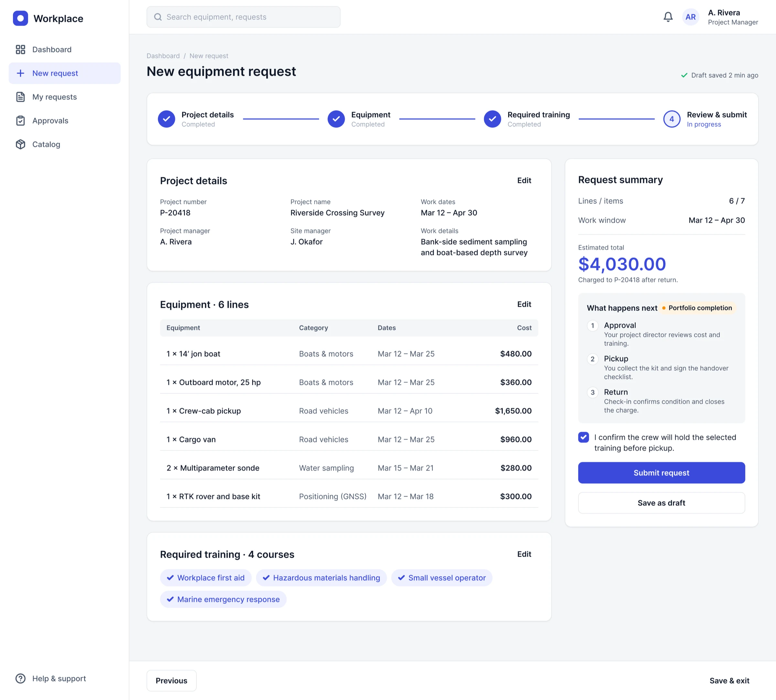This screenshot has height=700, width=776.
Task: Click the Equipment step checkmark circle
Action: tap(336, 119)
